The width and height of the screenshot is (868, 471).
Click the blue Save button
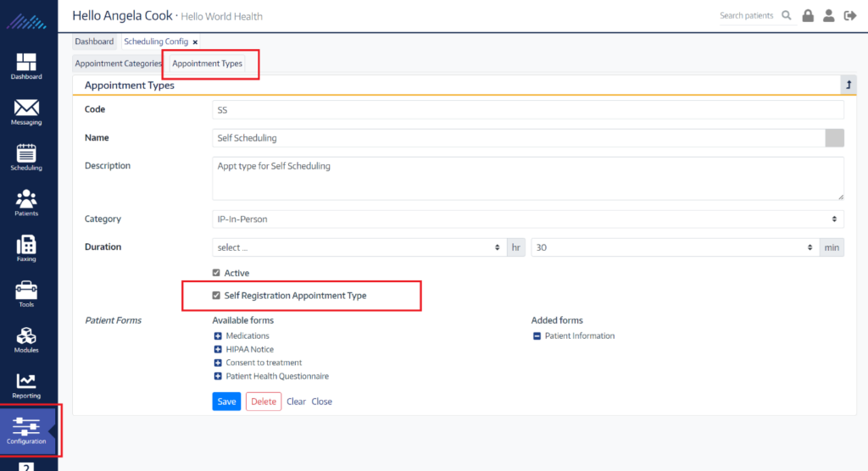226,402
